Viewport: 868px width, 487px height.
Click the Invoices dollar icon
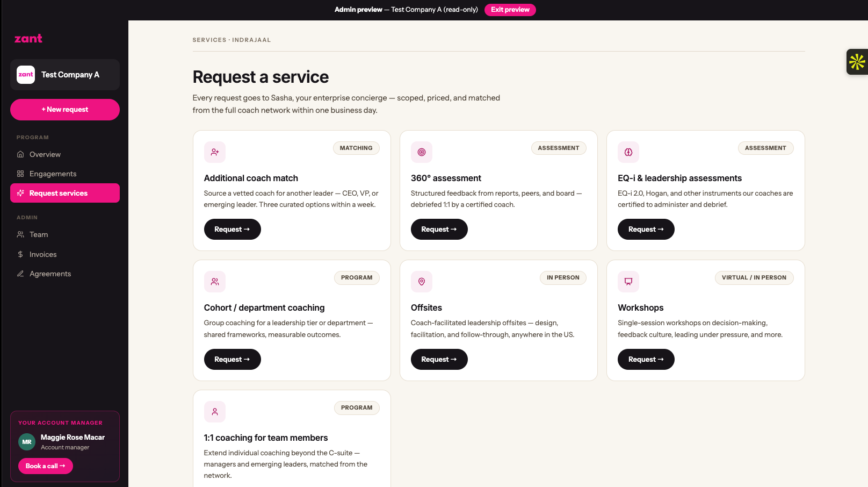pos(20,254)
